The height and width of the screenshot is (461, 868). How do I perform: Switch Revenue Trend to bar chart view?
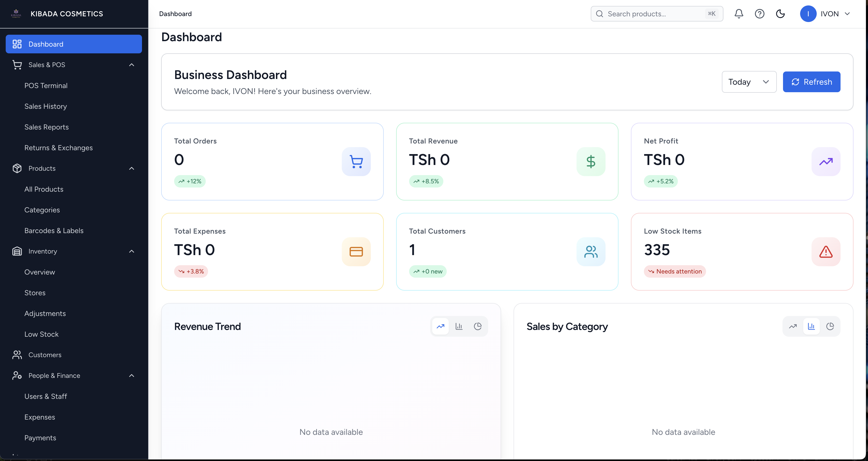[459, 326]
